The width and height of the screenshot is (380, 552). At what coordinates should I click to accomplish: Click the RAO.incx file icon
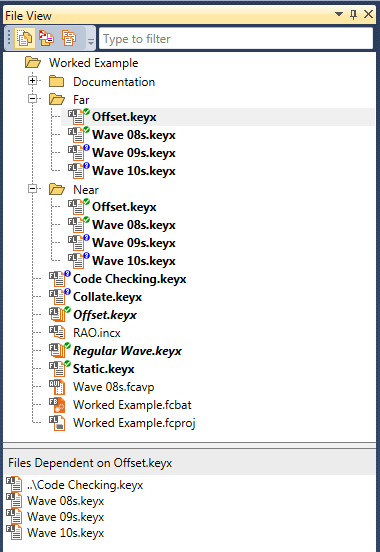57,332
